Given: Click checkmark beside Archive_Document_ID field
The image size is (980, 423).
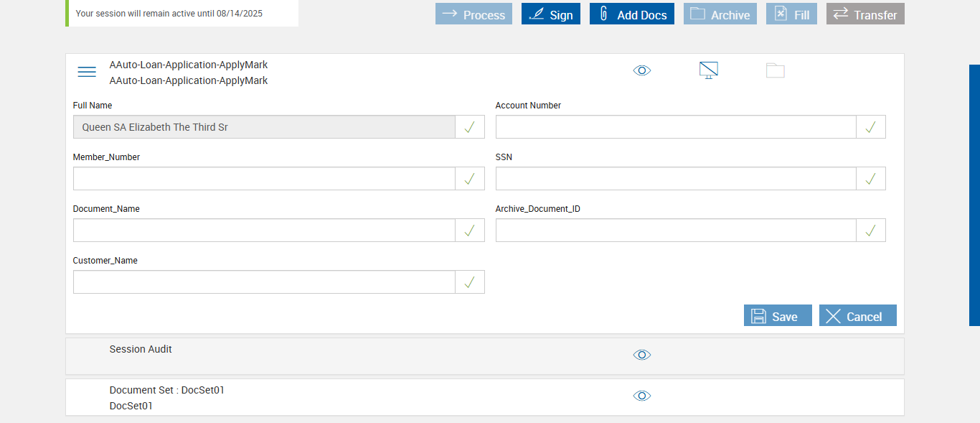Looking at the screenshot, I should tap(870, 231).
